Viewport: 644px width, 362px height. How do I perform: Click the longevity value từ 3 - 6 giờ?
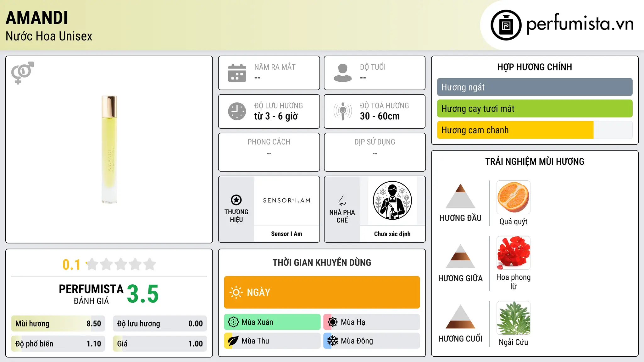coord(276,116)
